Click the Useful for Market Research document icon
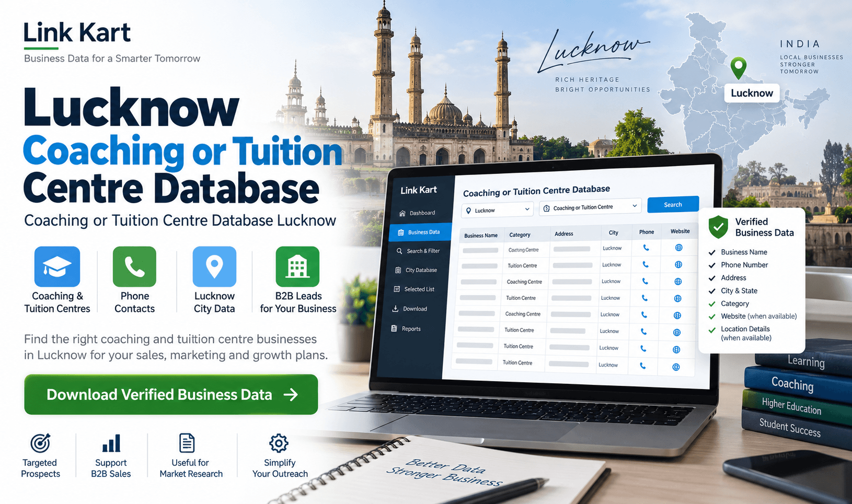 pos(187,443)
